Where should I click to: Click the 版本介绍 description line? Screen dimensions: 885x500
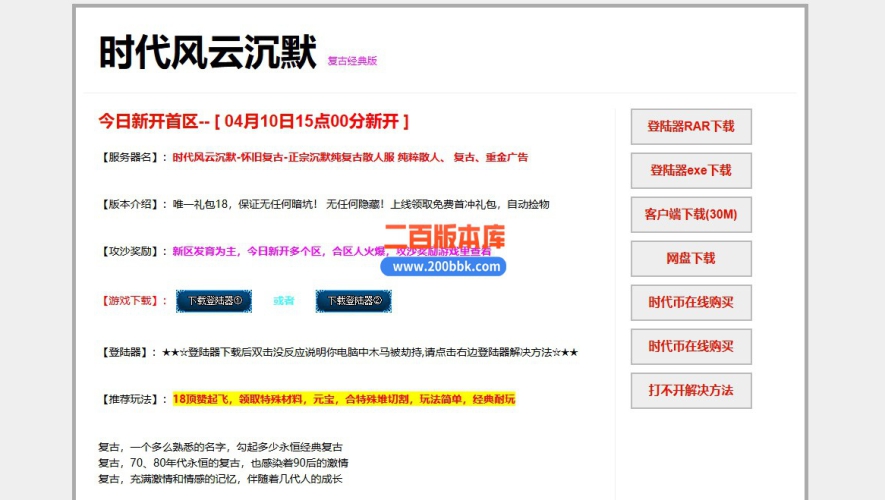tap(360, 204)
